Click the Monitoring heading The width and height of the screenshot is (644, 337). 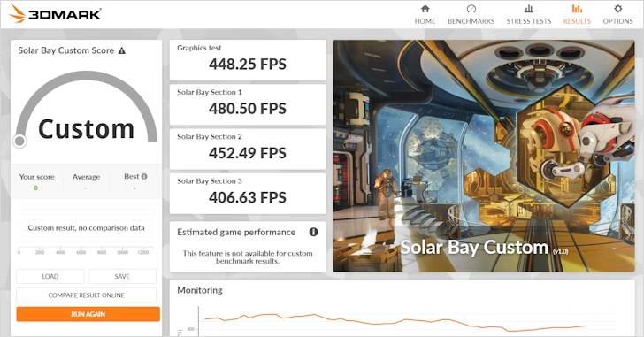(200, 290)
